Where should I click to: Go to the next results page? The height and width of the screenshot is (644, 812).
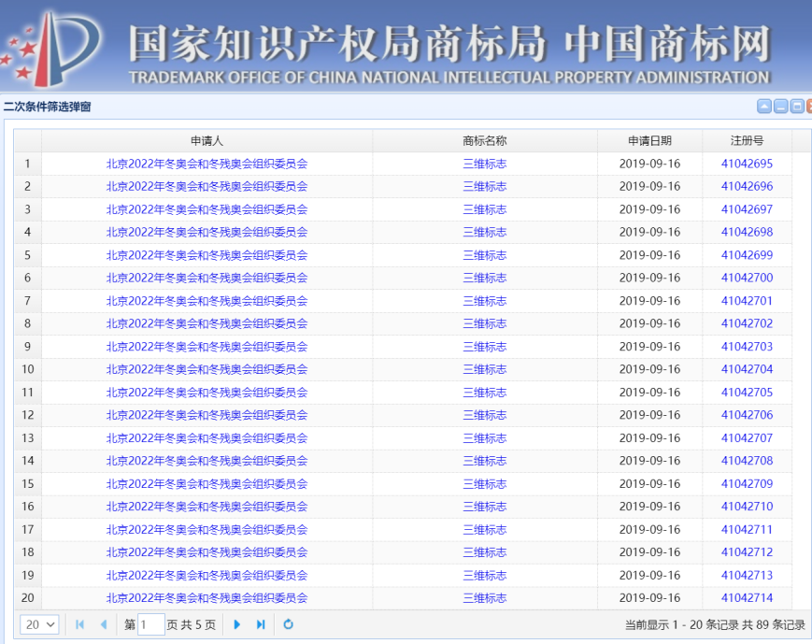[x=236, y=624]
